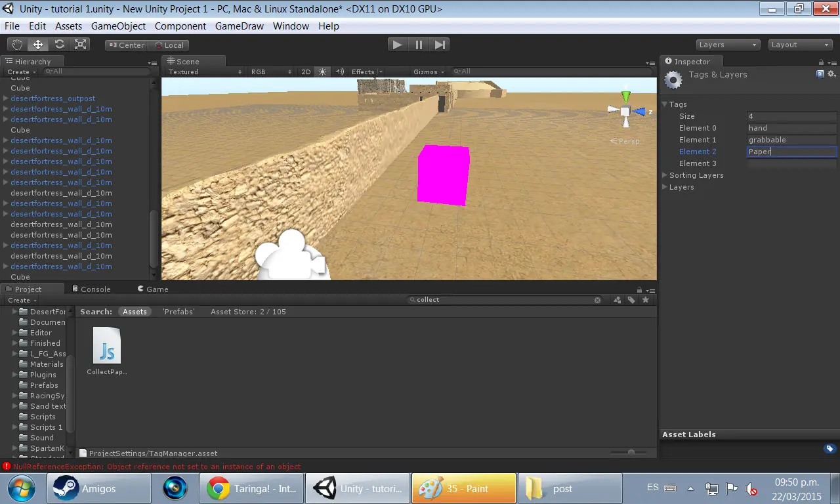
Task: Select the Scale tool
Action: click(x=81, y=45)
